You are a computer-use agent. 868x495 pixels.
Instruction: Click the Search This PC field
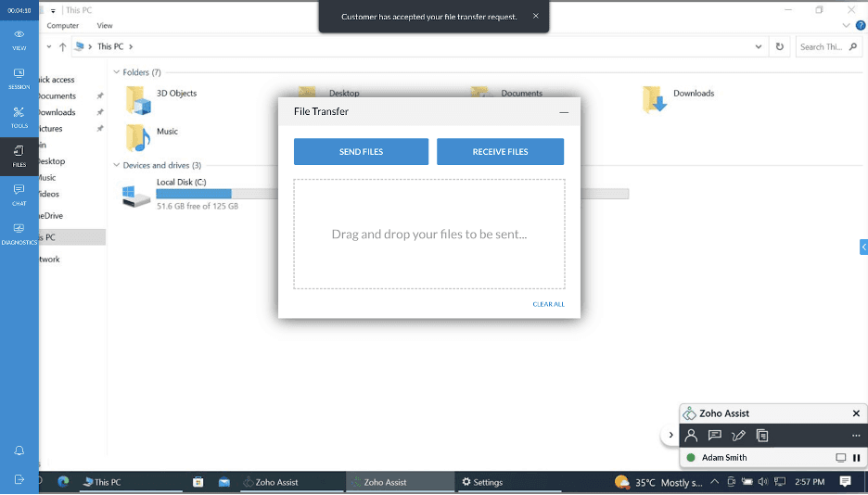point(829,47)
